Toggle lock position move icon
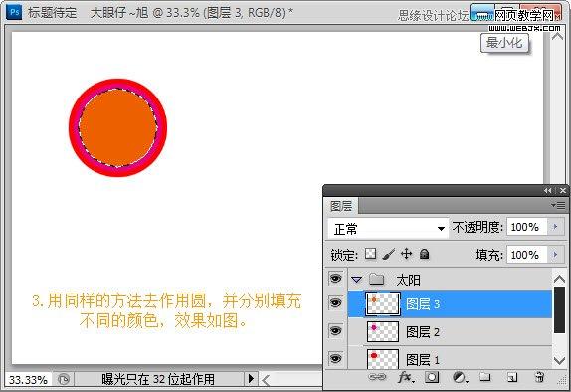Screen dimensions: 571x392 [406, 253]
